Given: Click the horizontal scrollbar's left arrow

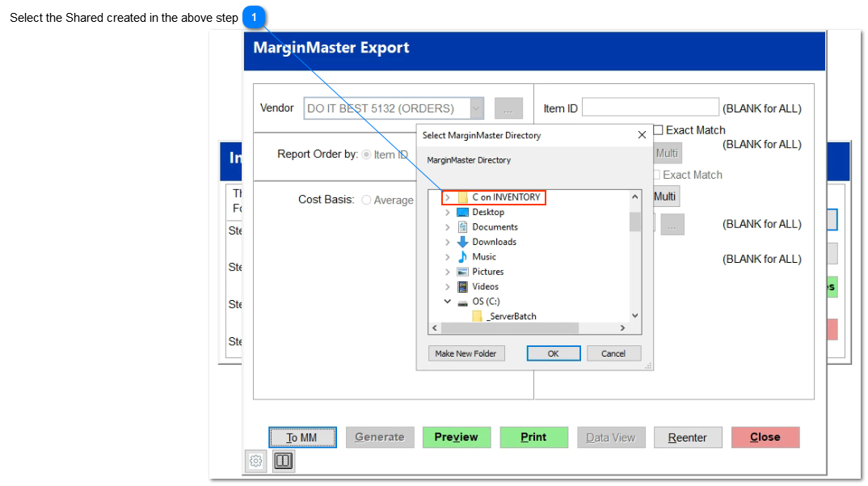Looking at the screenshot, I should click(435, 328).
